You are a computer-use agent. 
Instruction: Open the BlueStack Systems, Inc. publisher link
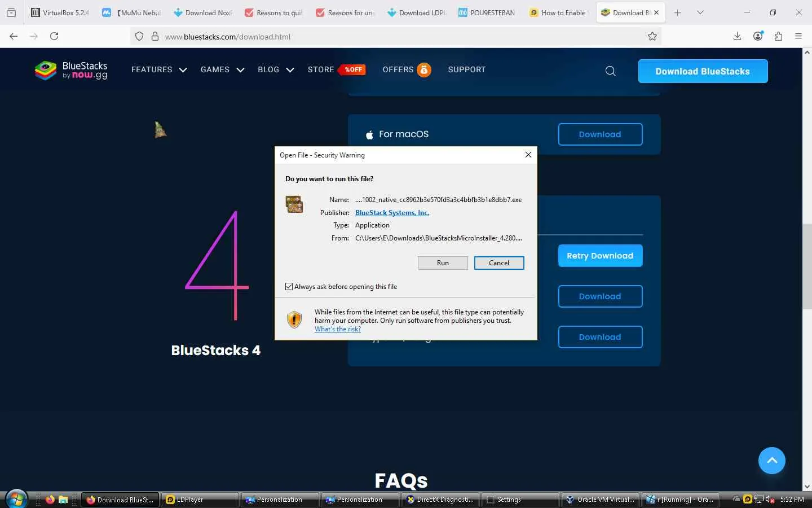click(x=392, y=213)
